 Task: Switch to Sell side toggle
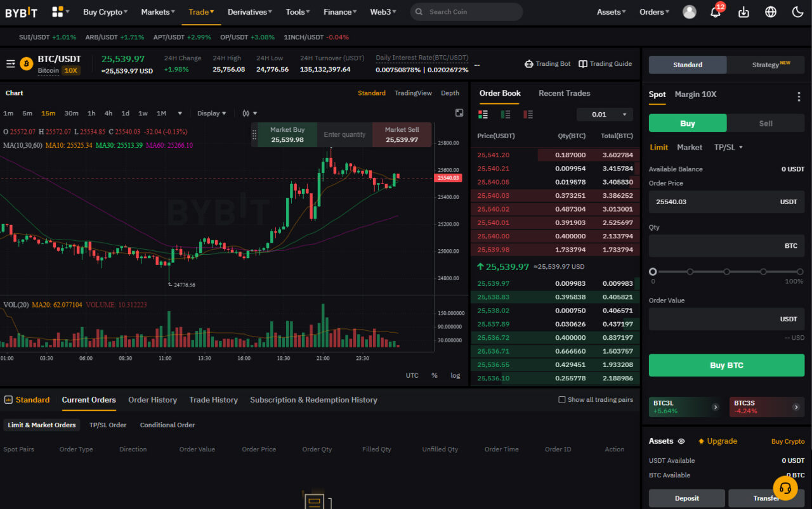(766, 123)
